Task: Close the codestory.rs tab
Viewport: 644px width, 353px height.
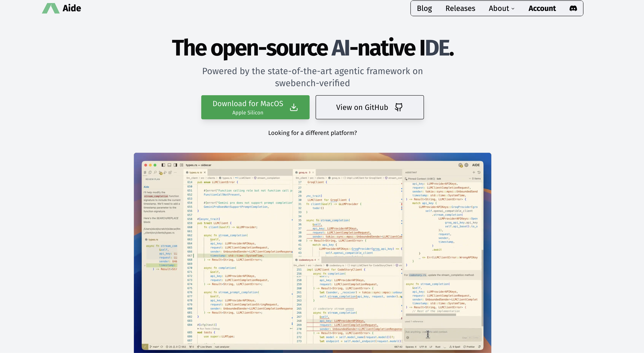Action: [x=318, y=260]
